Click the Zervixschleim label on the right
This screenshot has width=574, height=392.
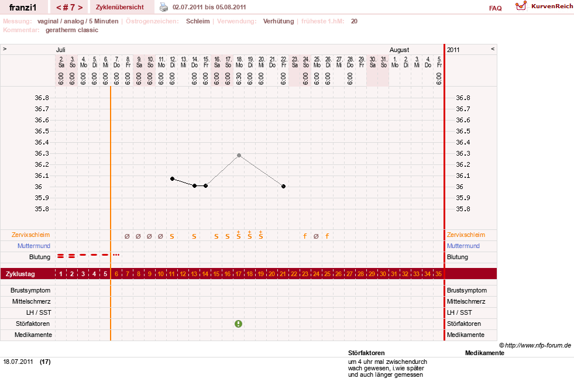click(x=466, y=235)
